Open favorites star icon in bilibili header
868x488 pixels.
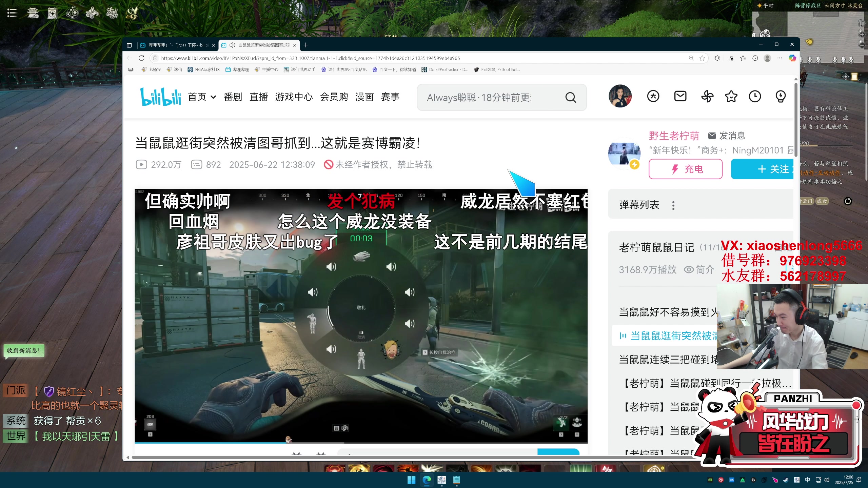[731, 97]
